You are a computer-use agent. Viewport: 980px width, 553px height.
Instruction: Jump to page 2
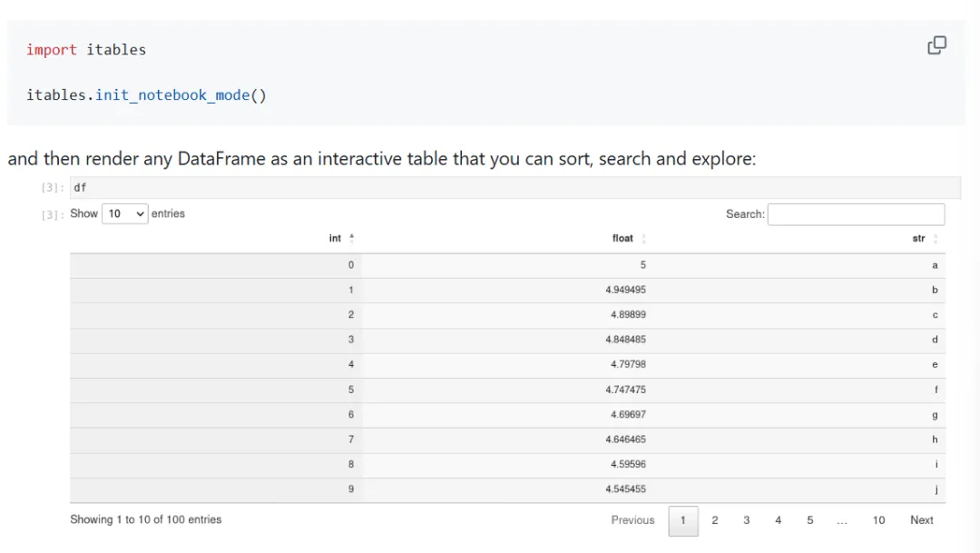point(715,519)
